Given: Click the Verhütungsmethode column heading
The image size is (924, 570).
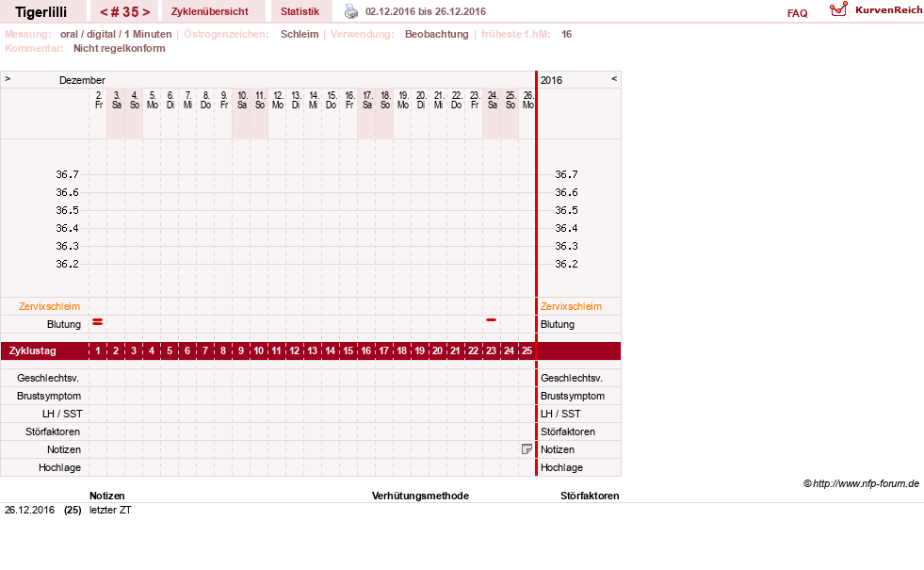Looking at the screenshot, I should pos(420,496).
